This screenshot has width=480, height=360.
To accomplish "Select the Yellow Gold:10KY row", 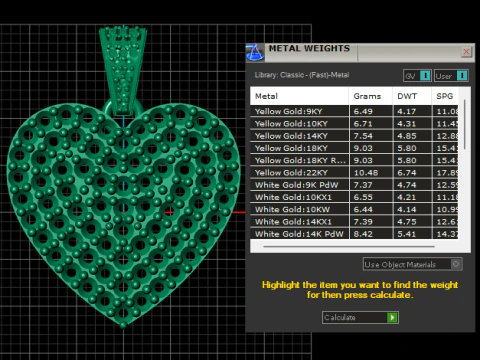I will click(354, 124).
